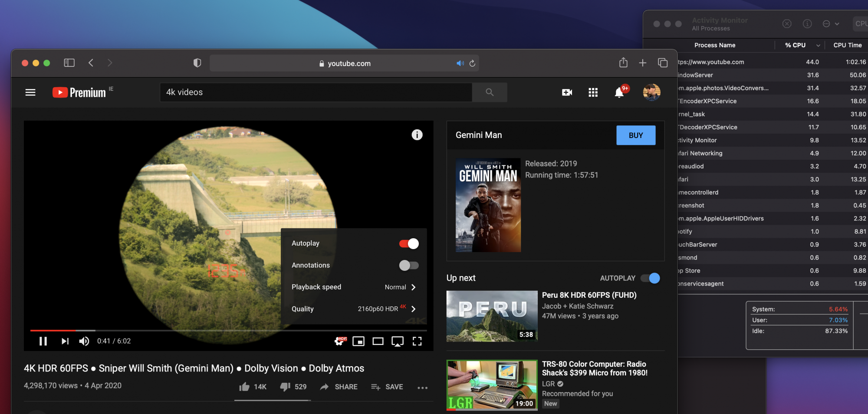Open TRS-80 Color Computer video title
The image size is (868, 414).
tap(595, 368)
